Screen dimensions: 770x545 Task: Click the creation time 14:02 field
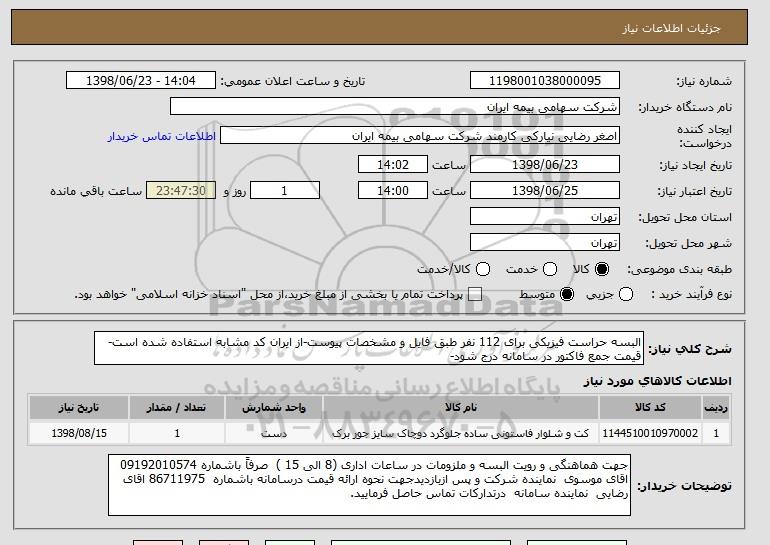pos(393,164)
